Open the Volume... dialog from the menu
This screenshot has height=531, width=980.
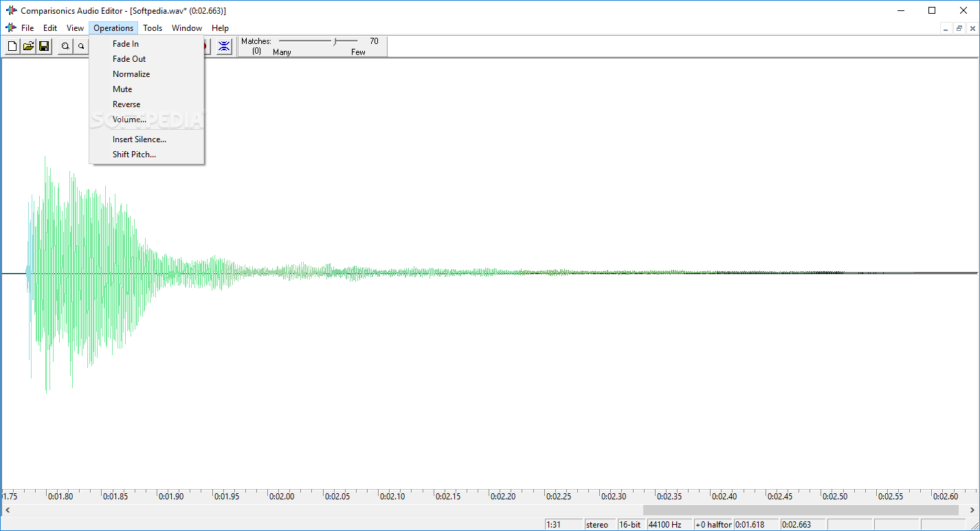click(146, 120)
